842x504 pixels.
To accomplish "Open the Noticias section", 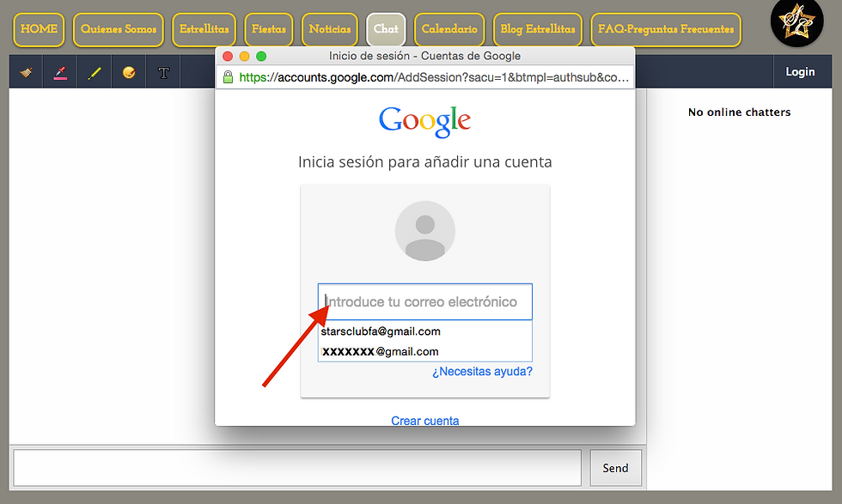I will click(x=330, y=29).
